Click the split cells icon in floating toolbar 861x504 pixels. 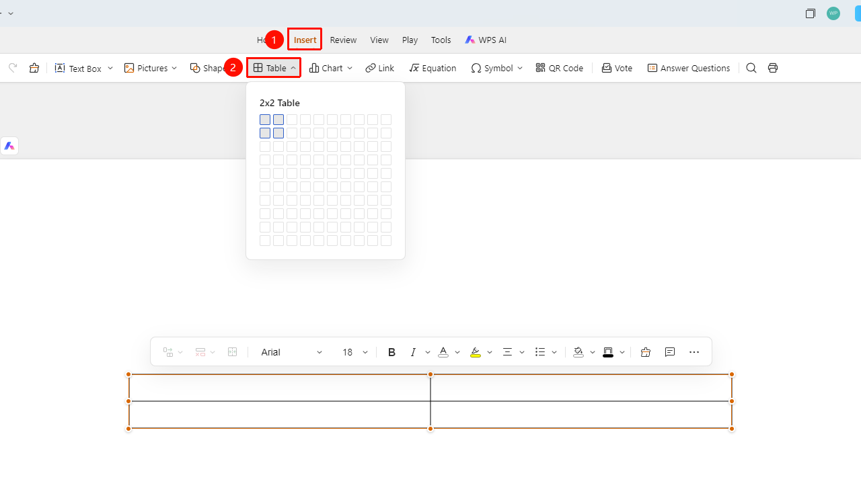(x=233, y=352)
